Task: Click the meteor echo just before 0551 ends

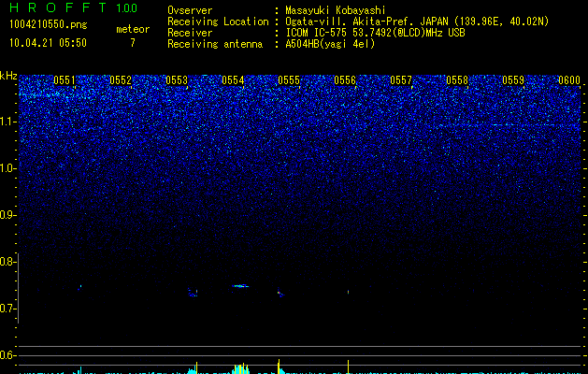Action: point(80,287)
